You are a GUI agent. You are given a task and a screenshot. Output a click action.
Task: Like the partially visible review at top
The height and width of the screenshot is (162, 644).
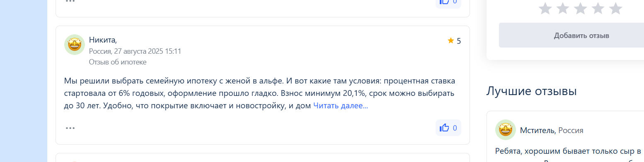[x=448, y=2]
